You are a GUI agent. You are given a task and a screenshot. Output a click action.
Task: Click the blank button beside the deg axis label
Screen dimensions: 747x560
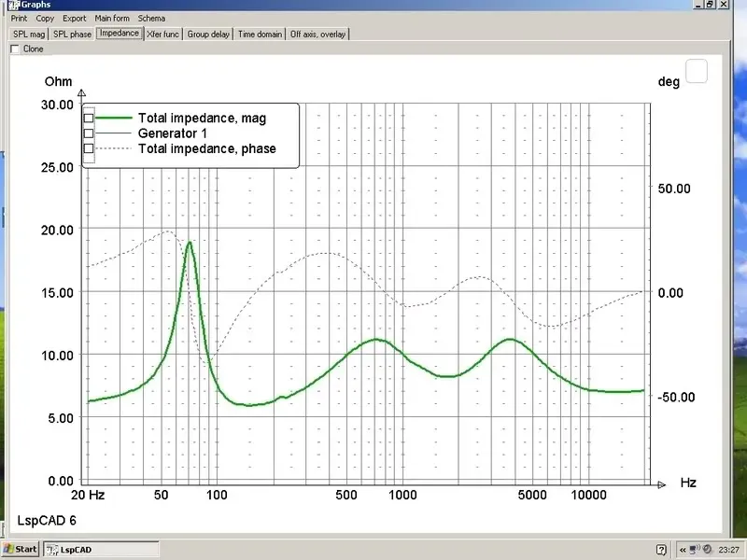tap(696, 71)
